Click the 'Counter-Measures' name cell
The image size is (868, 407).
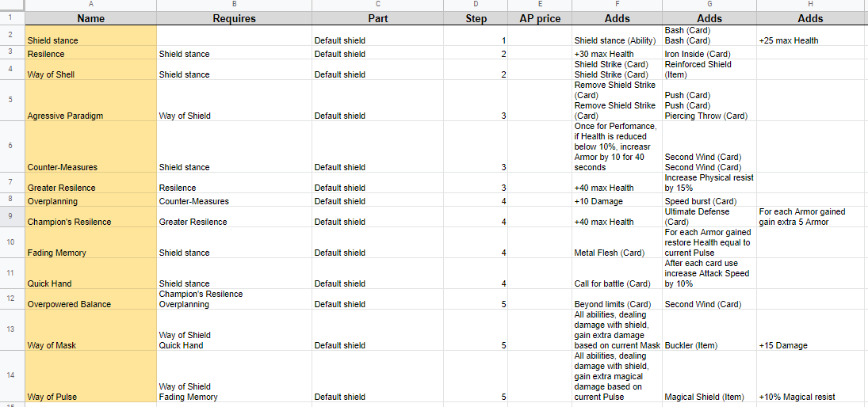click(x=91, y=146)
